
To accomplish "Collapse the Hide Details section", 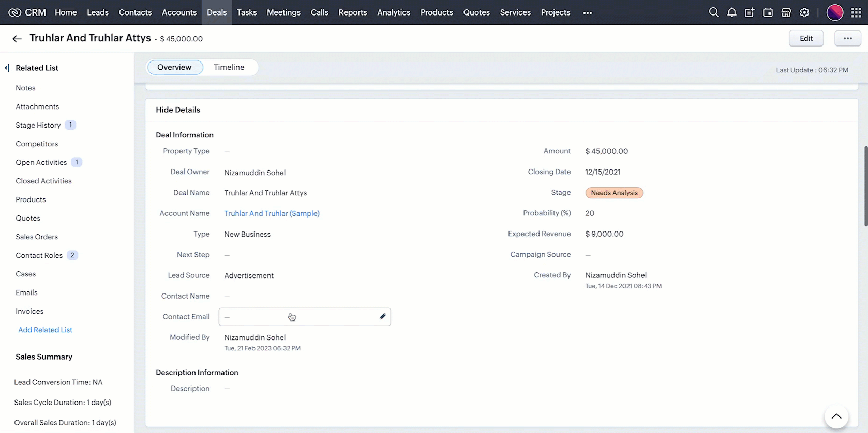I will 178,110.
